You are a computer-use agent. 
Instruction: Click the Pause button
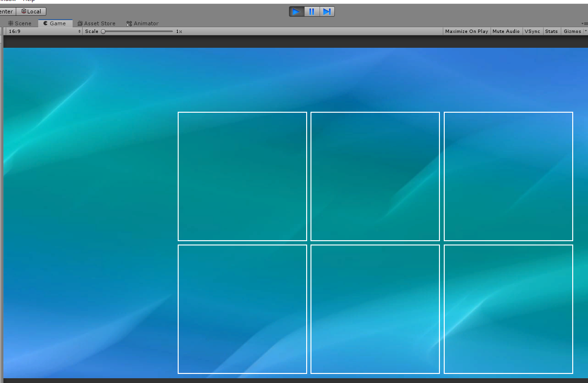[x=312, y=11]
